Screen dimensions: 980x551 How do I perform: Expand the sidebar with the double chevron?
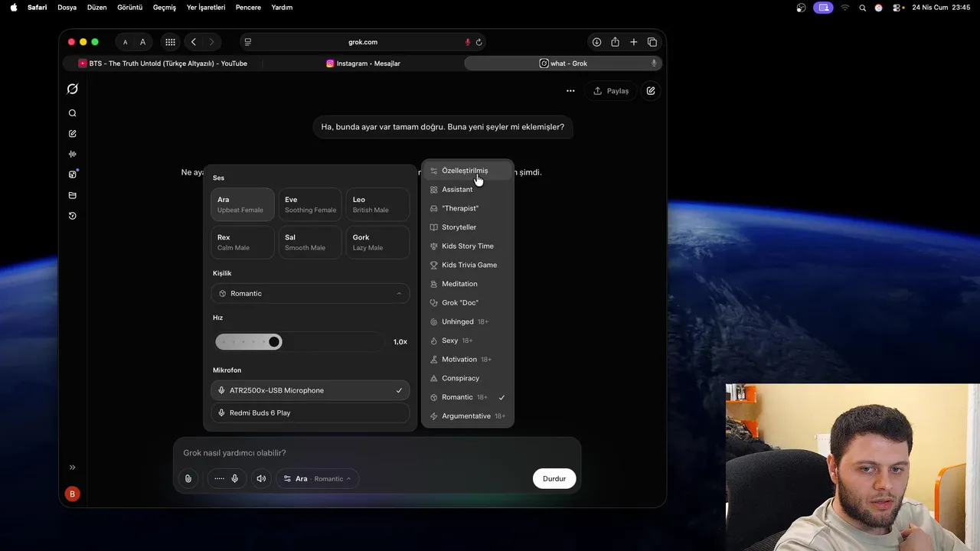tap(72, 467)
